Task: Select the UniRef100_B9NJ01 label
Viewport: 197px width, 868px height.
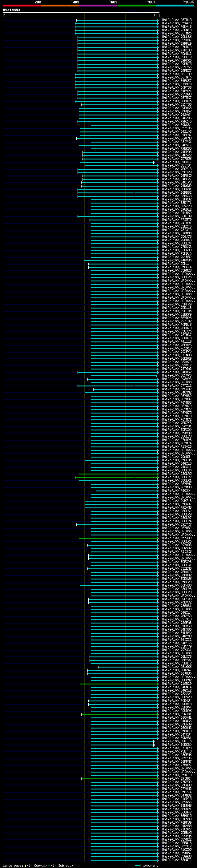Action: coord(176,714)
